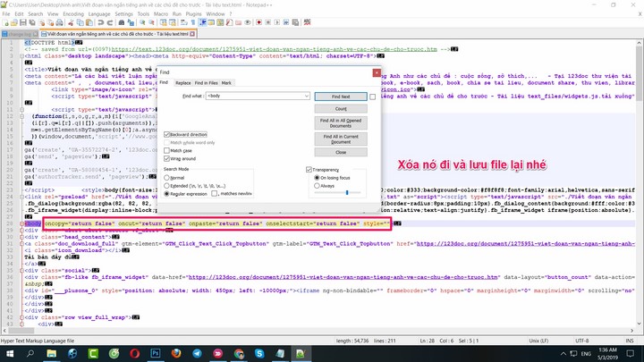Enable the Match case checkbox

[x=166, y=149]
